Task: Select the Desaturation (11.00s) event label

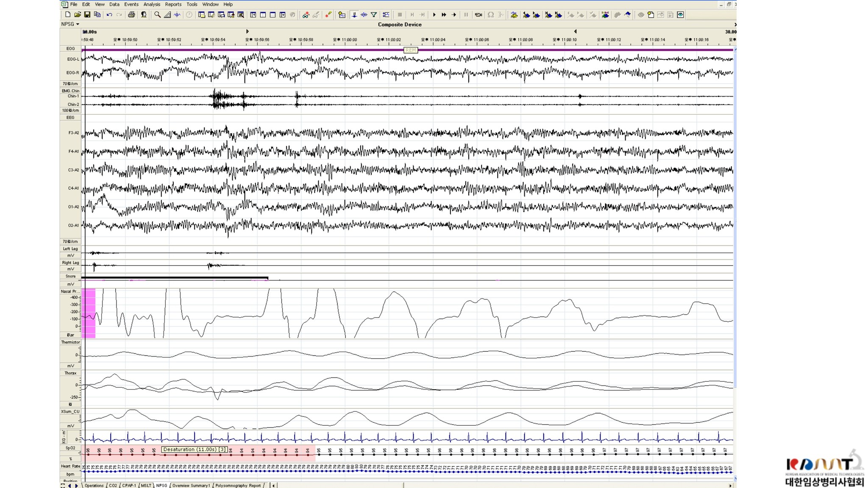Action: (x=195, y=449)
